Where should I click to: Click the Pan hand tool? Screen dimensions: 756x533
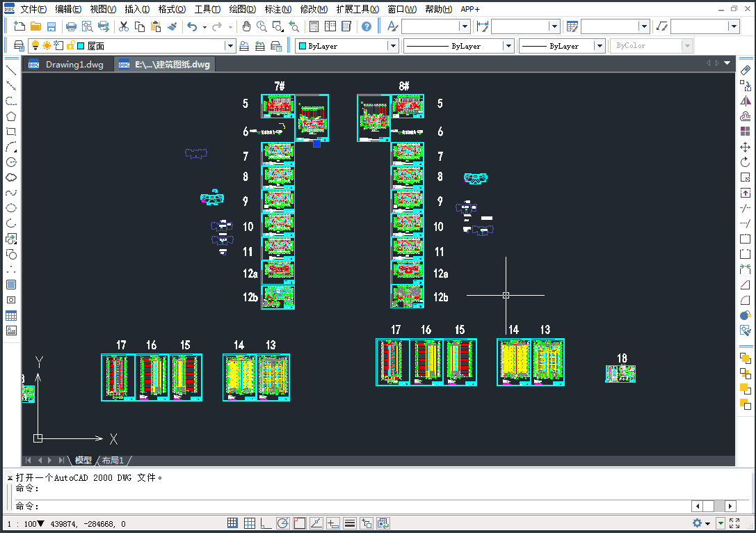[x=246, y=26]
